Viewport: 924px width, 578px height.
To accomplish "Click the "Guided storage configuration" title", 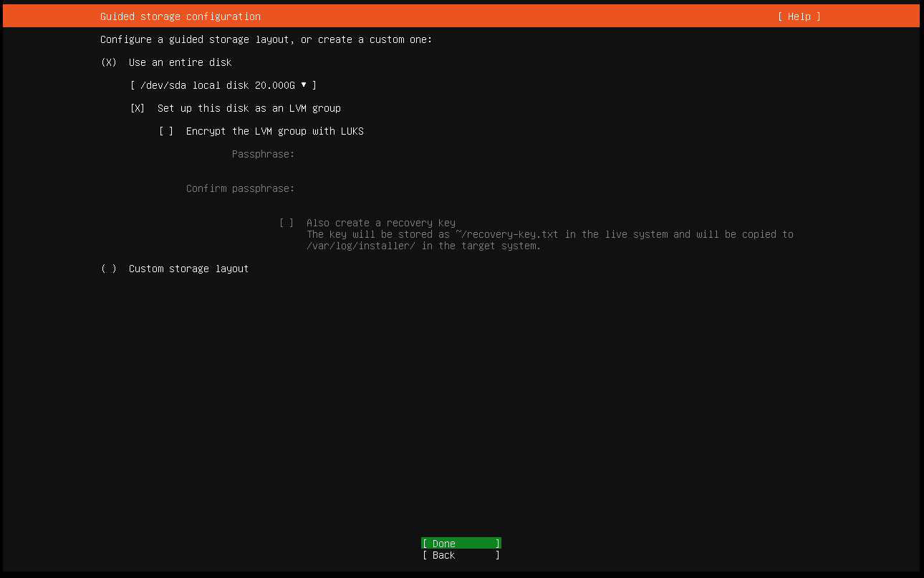I will click(181, 16).
